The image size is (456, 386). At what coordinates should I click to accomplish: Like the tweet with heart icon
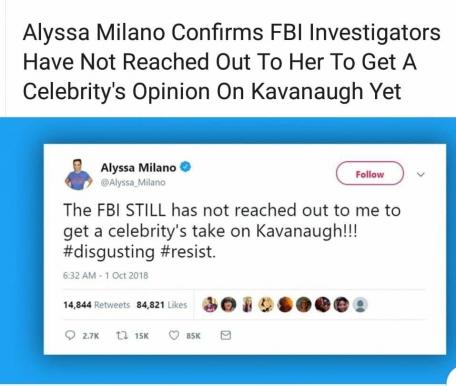pyautogui.click(x=174, y=335)
